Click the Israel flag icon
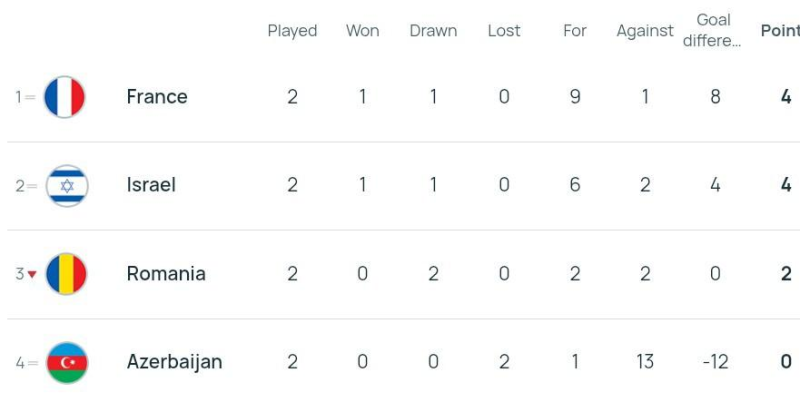This screenshot has width=800, height=402. (66, 185)
